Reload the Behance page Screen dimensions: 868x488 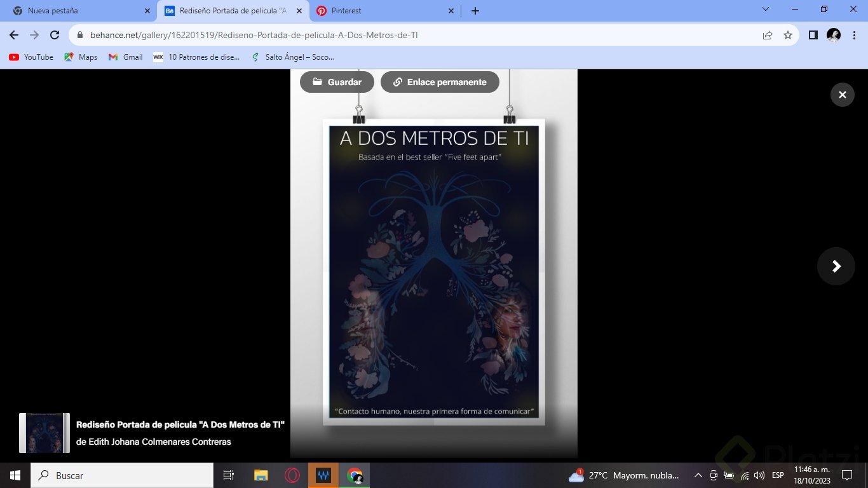pyautogui.click(x=55, y=36)
